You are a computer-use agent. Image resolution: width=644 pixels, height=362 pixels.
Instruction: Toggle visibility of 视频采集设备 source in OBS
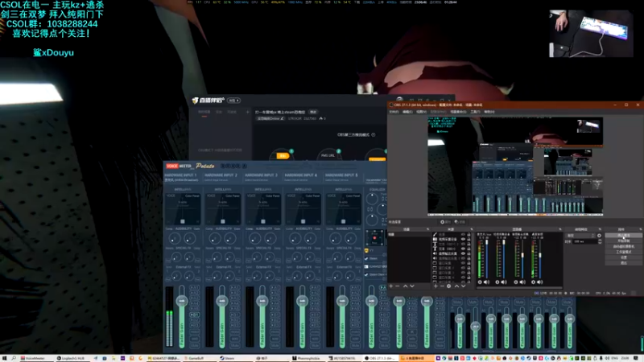(464, 239)
